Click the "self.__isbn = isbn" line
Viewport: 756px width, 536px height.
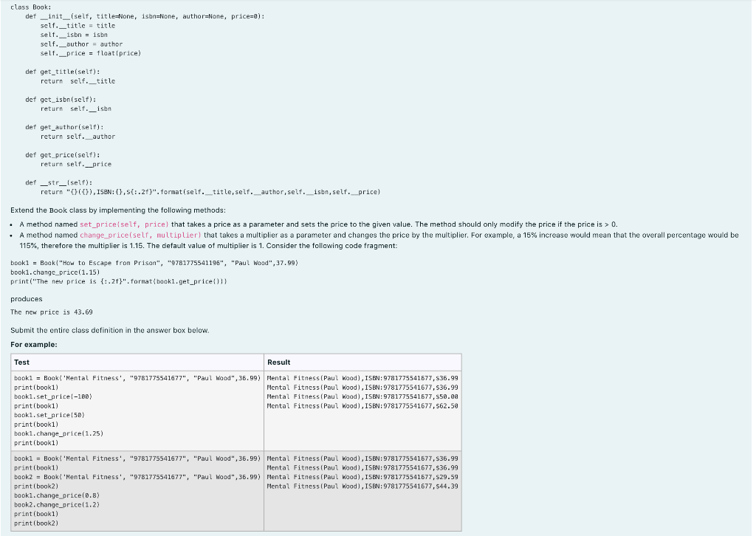coord(74,35)
